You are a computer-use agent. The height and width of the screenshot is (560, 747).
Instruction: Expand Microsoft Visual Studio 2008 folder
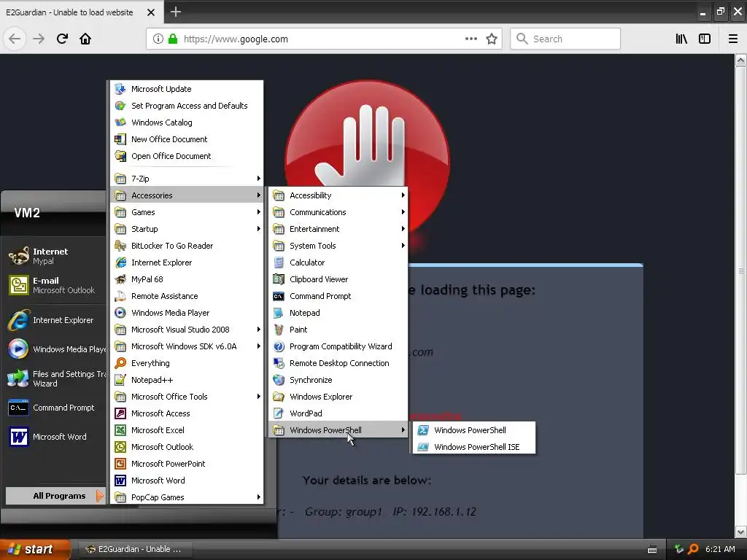pos(187,330)
